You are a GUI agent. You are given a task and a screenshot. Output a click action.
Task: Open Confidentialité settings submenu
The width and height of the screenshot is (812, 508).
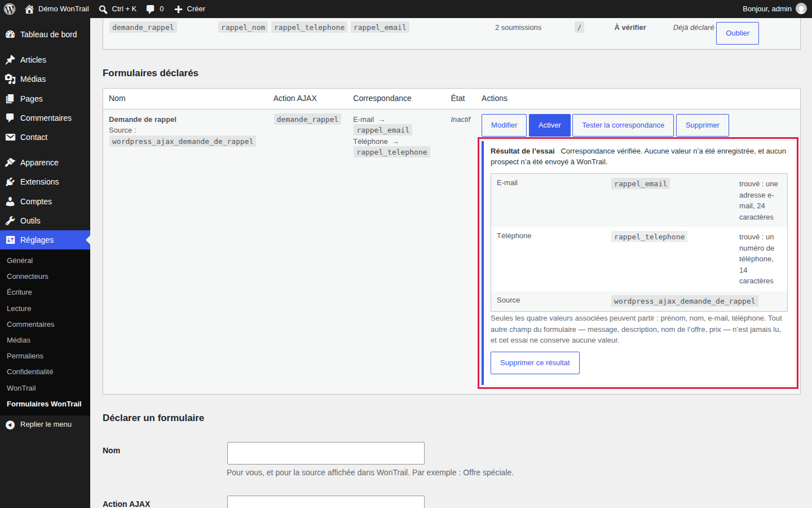(30, 372)
